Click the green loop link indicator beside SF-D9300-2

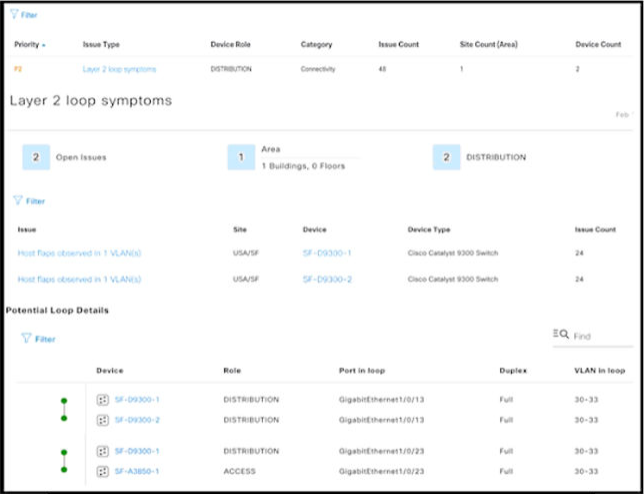tap(64, 418)
